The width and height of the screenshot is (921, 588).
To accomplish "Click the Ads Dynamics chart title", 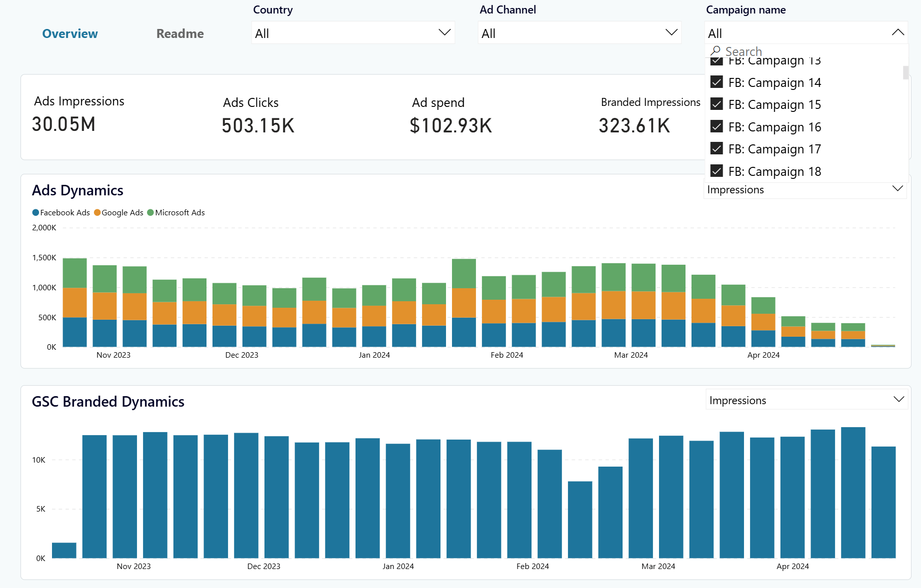I will click(x=77, y=190).
